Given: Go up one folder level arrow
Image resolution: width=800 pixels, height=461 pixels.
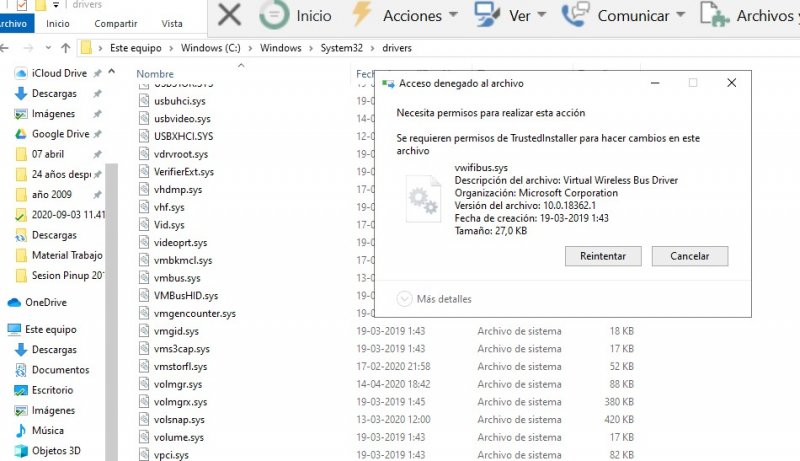Looking at the screenshot, I should (65, 48).
